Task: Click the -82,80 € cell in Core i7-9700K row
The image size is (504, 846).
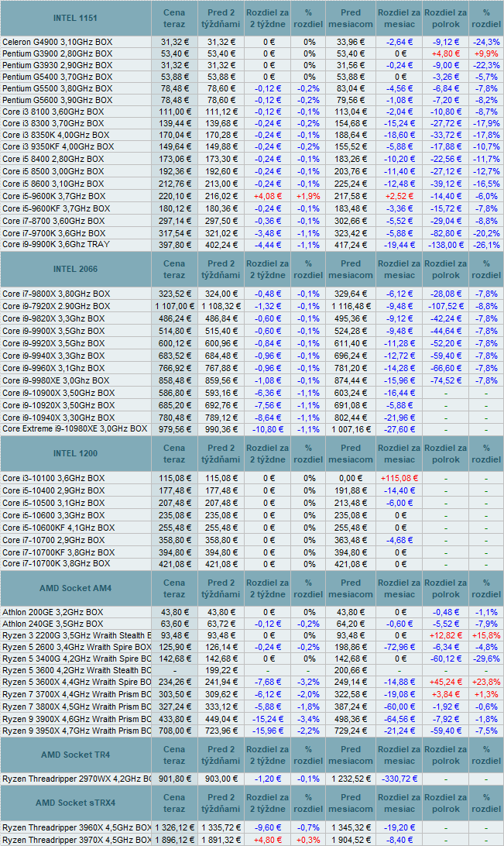Action: pyautogui.click(x=446, y=234)
